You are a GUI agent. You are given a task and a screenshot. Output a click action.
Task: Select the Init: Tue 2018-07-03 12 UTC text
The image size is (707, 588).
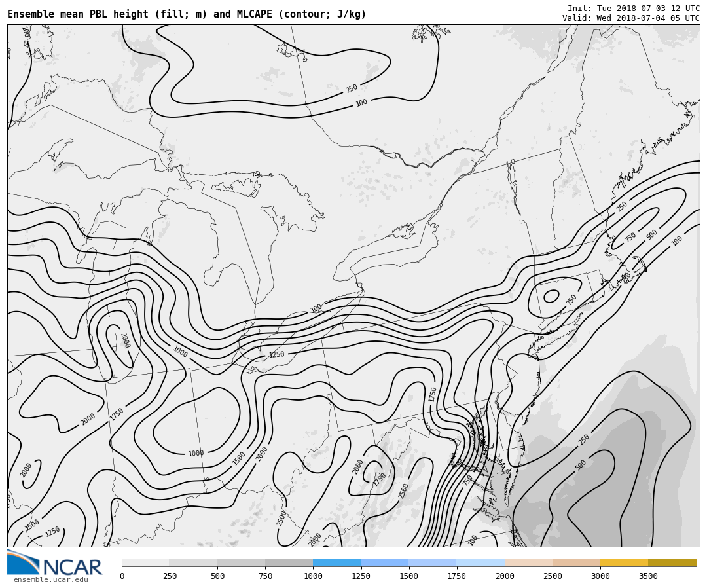[x=634, y=9]
